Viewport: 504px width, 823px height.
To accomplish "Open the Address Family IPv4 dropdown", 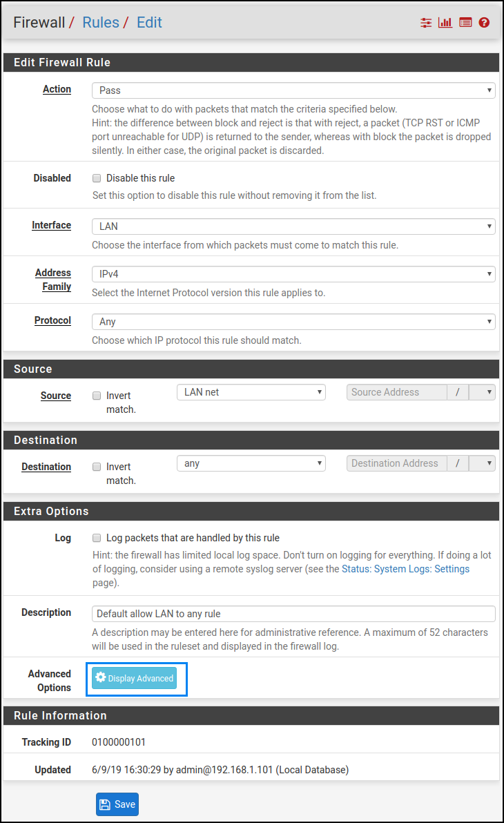I will (x=293, y=274).
